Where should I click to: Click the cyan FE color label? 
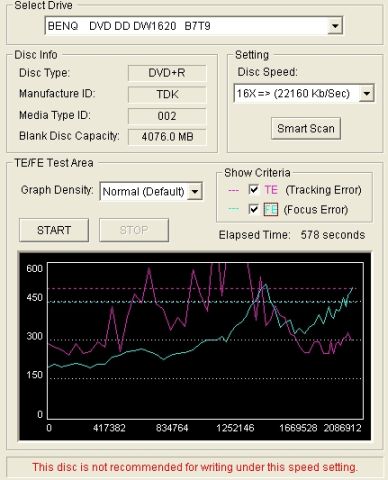pos(271,210)
